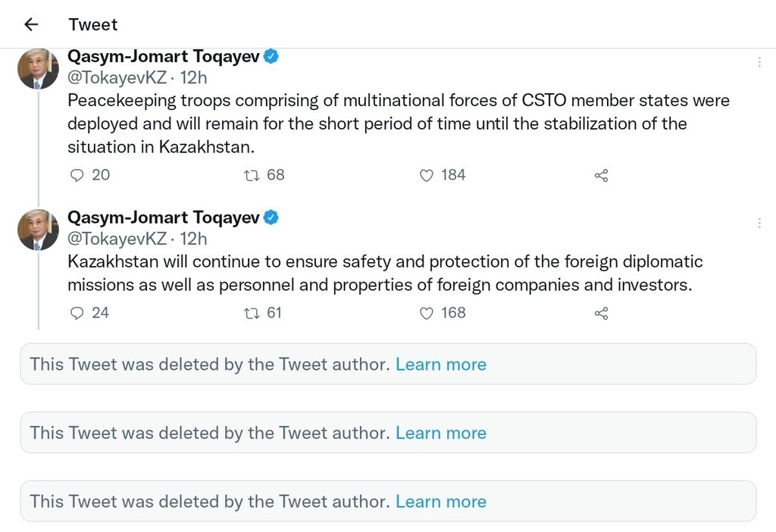The height and width of the screenshot is (532, 776).
Task: Share the CSTO peacekeeping troops tweet
Action: point(601,175)
